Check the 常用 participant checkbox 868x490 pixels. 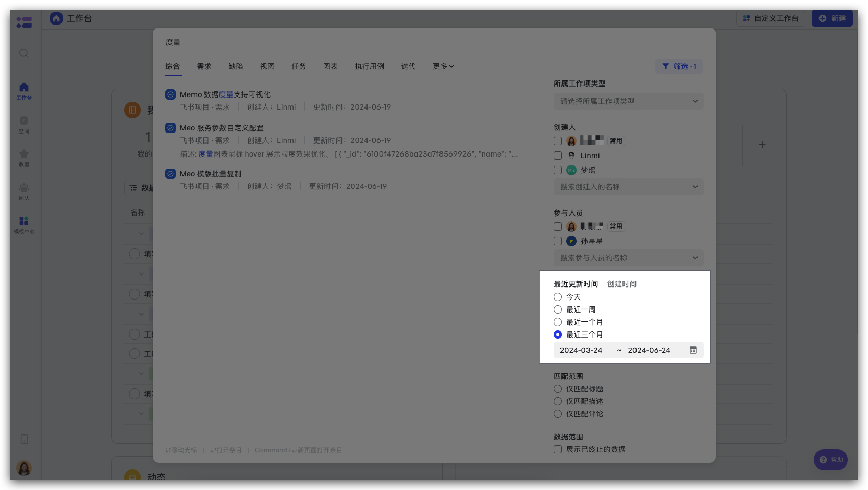tap(558, 226)
